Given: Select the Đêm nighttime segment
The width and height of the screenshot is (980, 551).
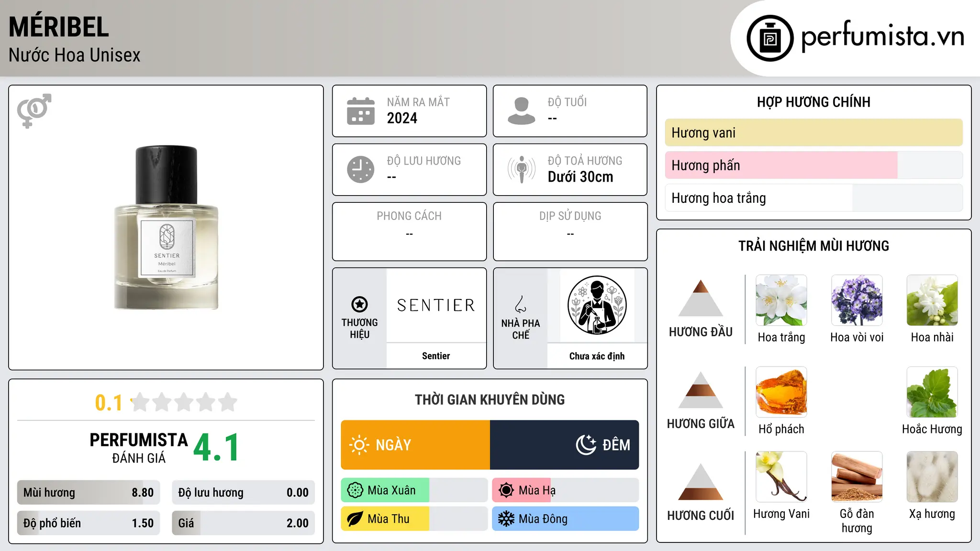Looking at the screenshot, I should click(x=565, y=445).
